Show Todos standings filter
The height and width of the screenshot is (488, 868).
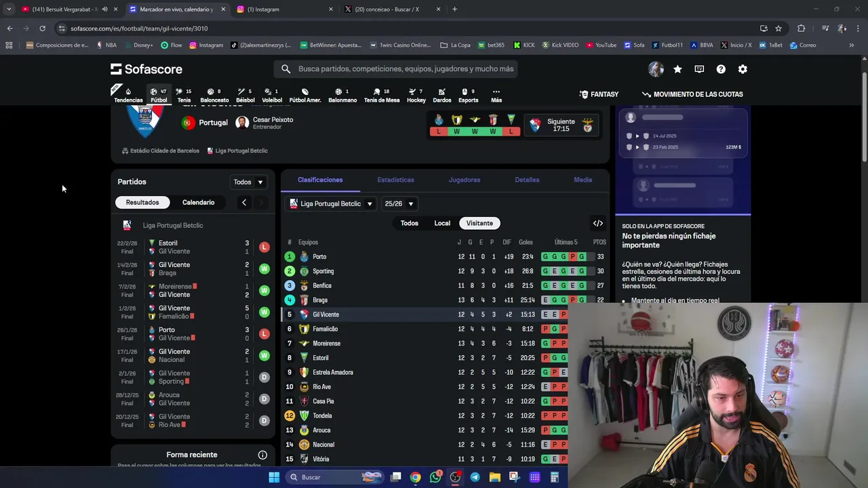409,223
